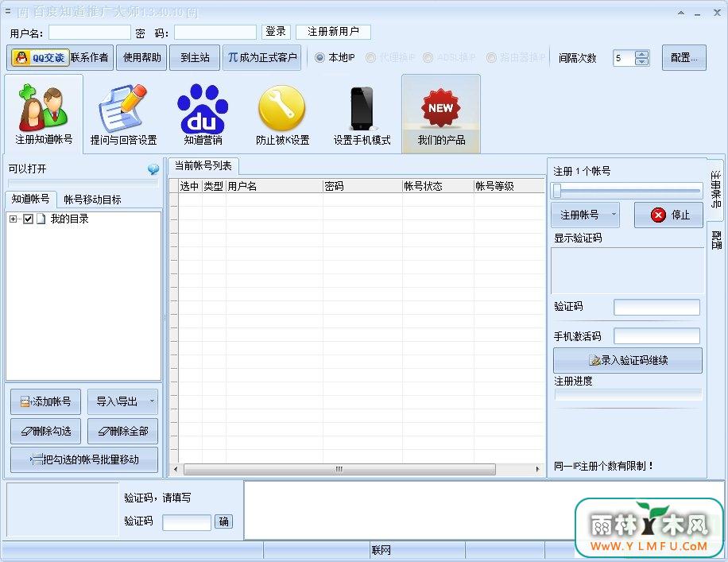Open the 导入\导出 dropdown arrow
Viewport: 728px width, 562px height.
click(152, 401)
